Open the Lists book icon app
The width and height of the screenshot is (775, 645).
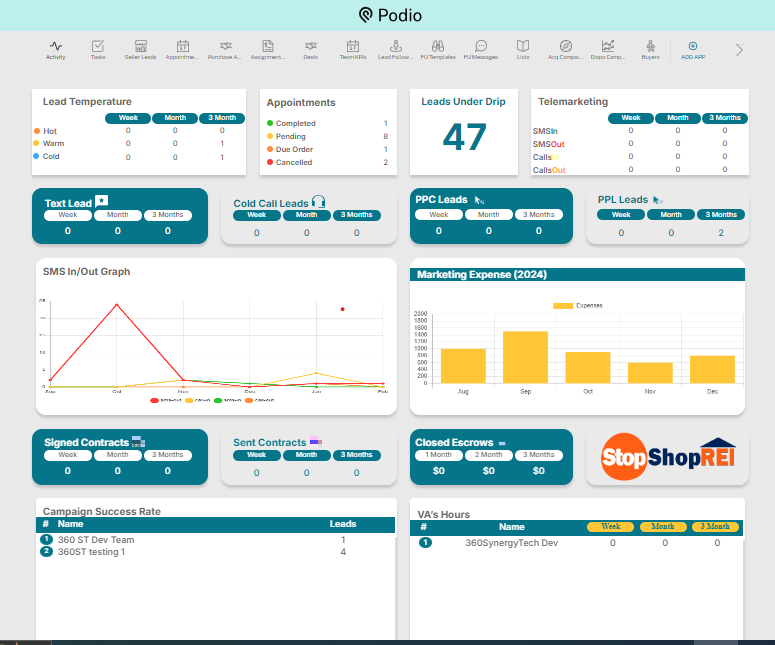click(x=523, y=49)
